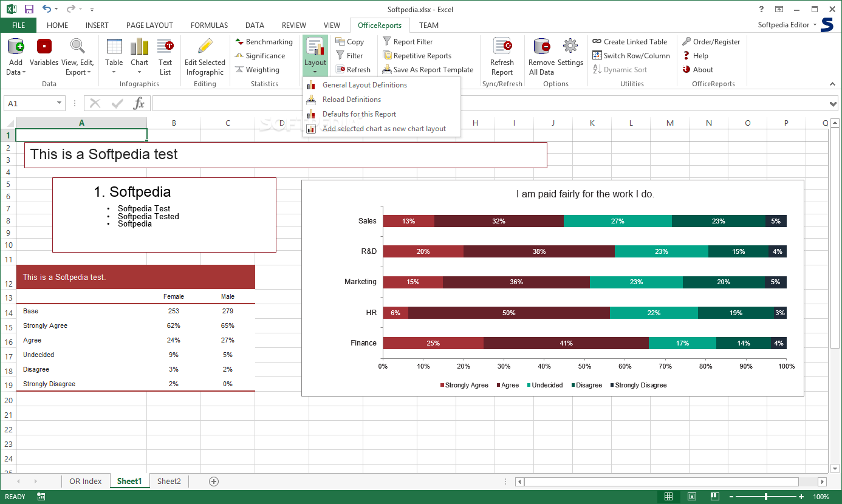Switch to the FORMULAS ribbon tab
Image resolution: width=842 pixels, height=504 pixels.
click(x=209, y=26)
